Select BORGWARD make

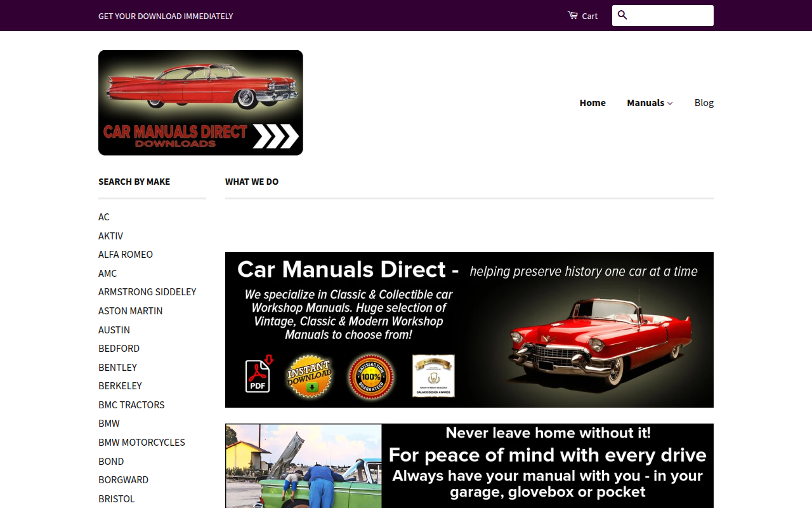[x=124, y=480]
